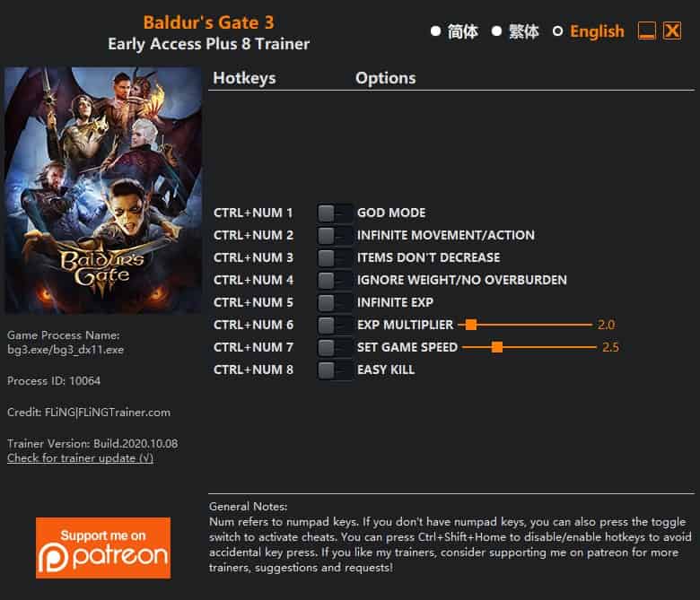Select English language radio button

557,31
